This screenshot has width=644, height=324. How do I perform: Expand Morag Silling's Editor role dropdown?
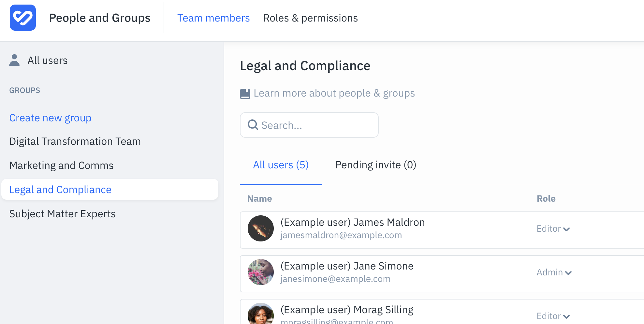coord(553,316)
